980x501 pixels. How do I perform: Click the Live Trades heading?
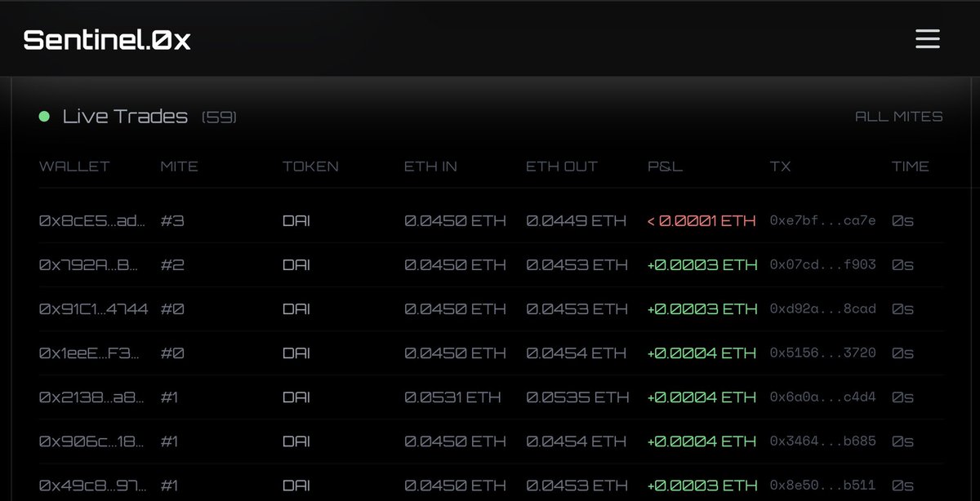(x=125, y=117)
